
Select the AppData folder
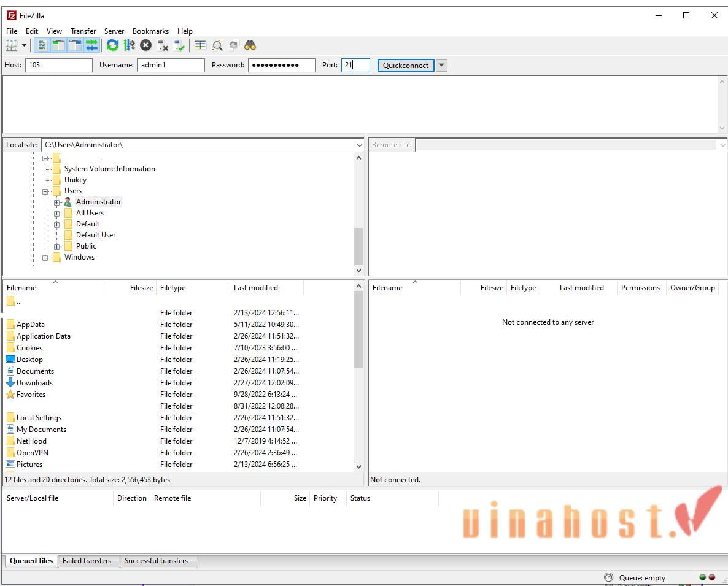[x=31, y=325]
